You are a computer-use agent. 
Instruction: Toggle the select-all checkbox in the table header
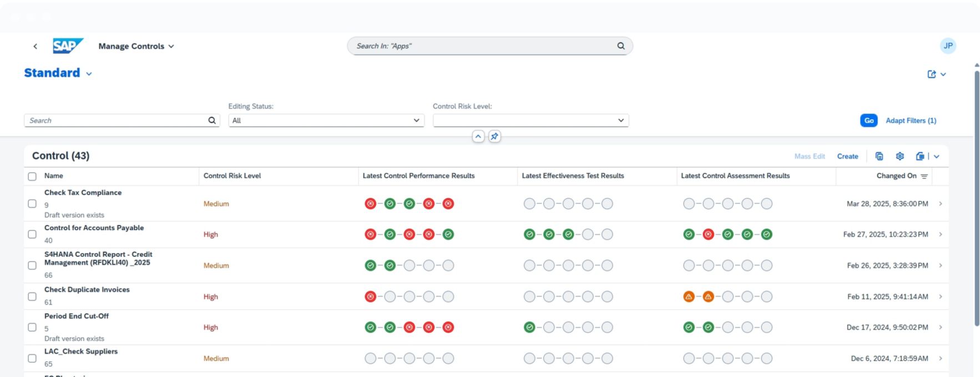(x=32, y=176)
